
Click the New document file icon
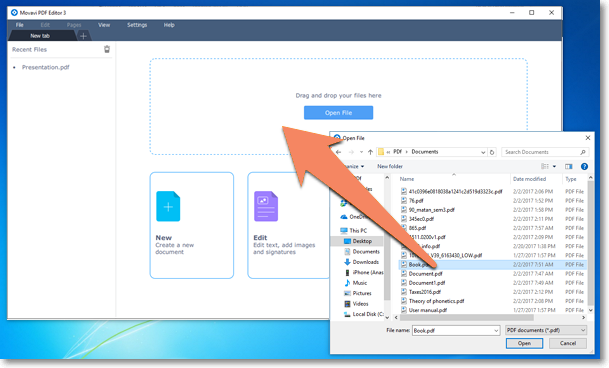[x=168, y=206]
